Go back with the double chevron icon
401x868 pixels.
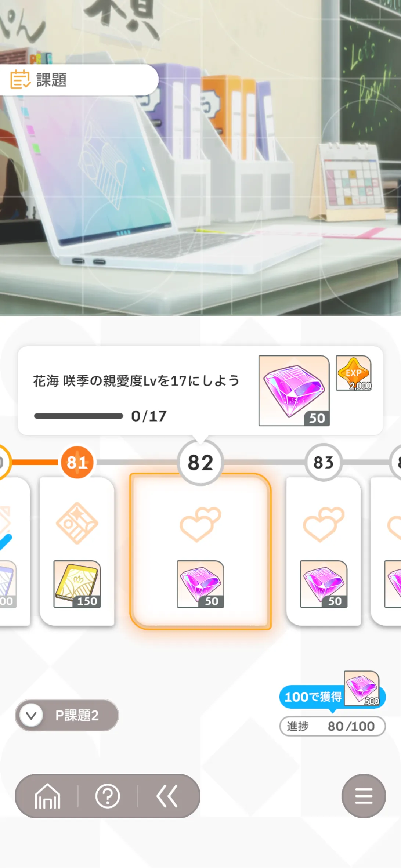(167, 796)
